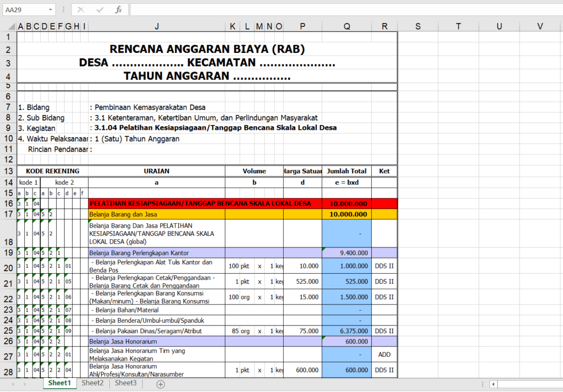The width and height of the screenshot is (563, 392).
Task: Click the Cancel (X) icon in formula bar
Action: click(x=80, y=9)
